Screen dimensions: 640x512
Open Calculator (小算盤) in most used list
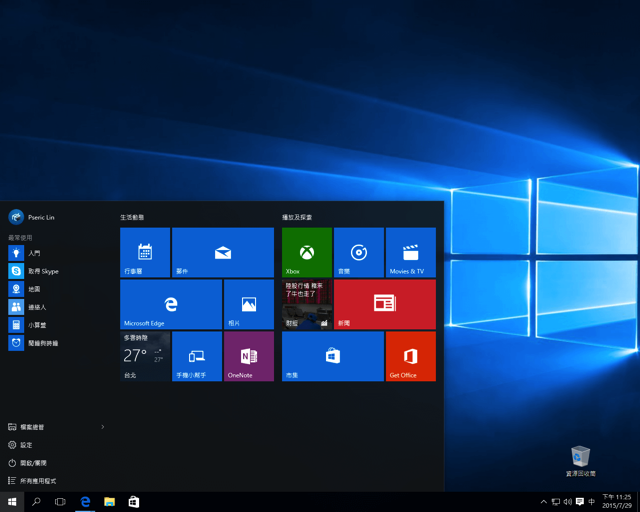click(x=57, y=325)
